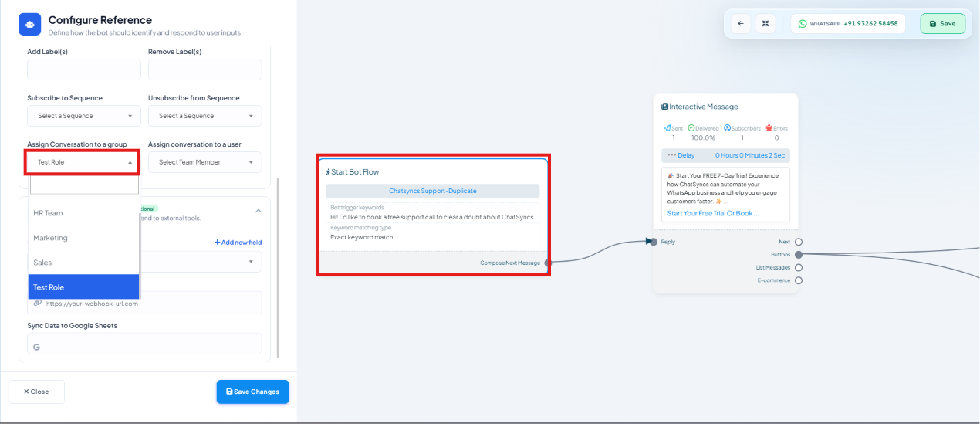
Task: Choose Sales from group list
Action: tap(83, 263)
